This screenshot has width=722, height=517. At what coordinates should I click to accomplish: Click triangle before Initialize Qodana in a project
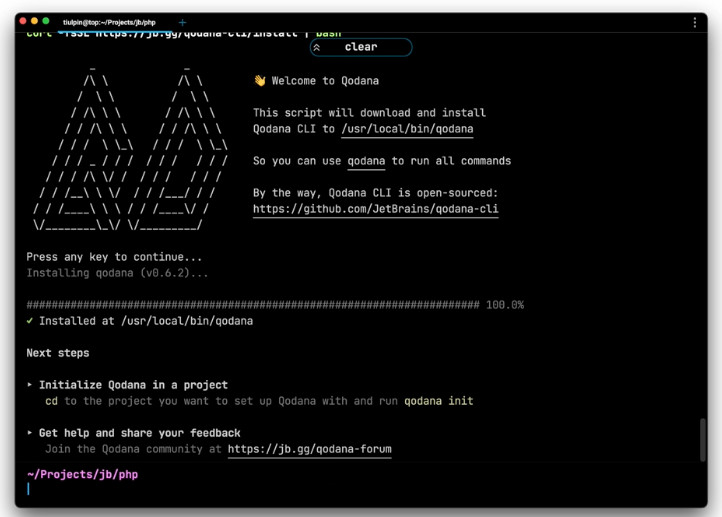pos(29,384)
